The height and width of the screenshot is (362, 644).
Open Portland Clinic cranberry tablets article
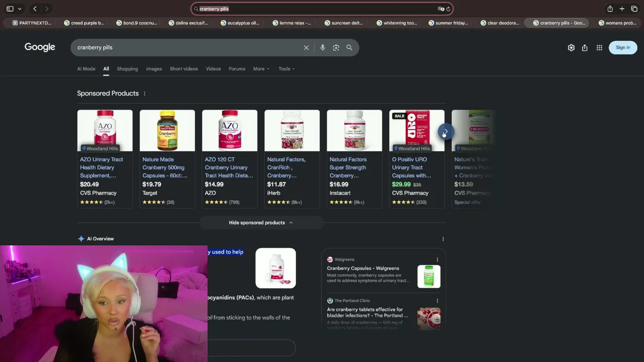pyautogui.click(x=367, y=313)
